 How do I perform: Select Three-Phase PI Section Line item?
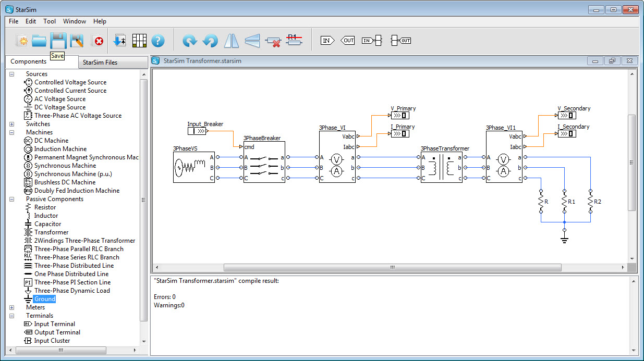(x=72, y=282)
